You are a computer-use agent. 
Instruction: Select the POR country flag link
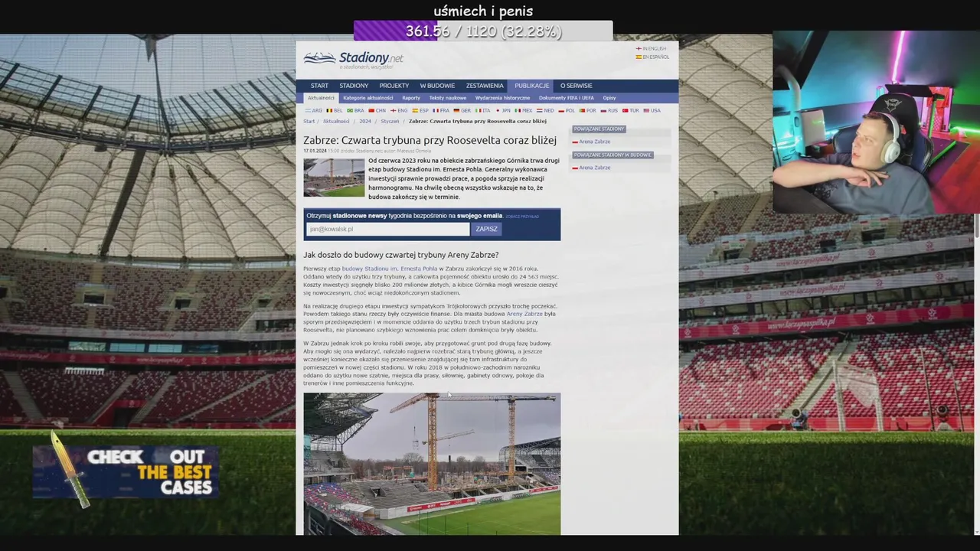tap(587, 110)
